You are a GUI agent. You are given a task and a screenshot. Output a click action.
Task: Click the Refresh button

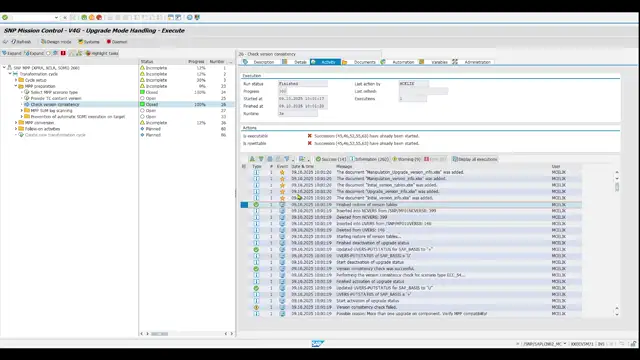click(21, 42)
